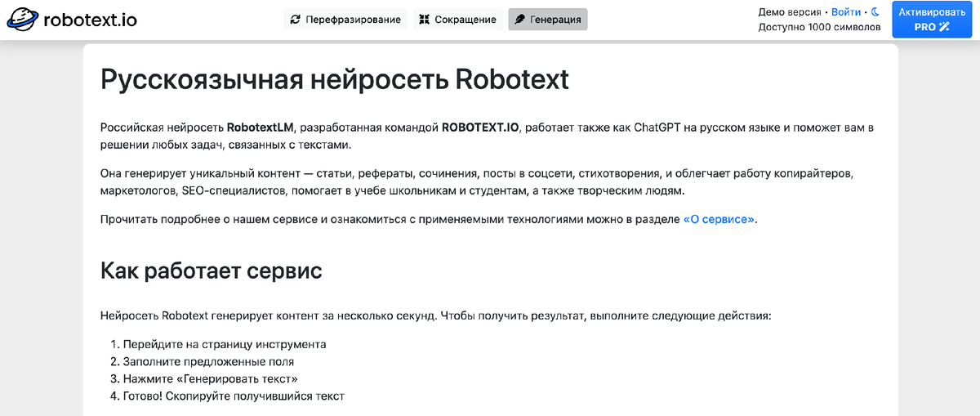Open the «О сервисе» link

[719, 220]
